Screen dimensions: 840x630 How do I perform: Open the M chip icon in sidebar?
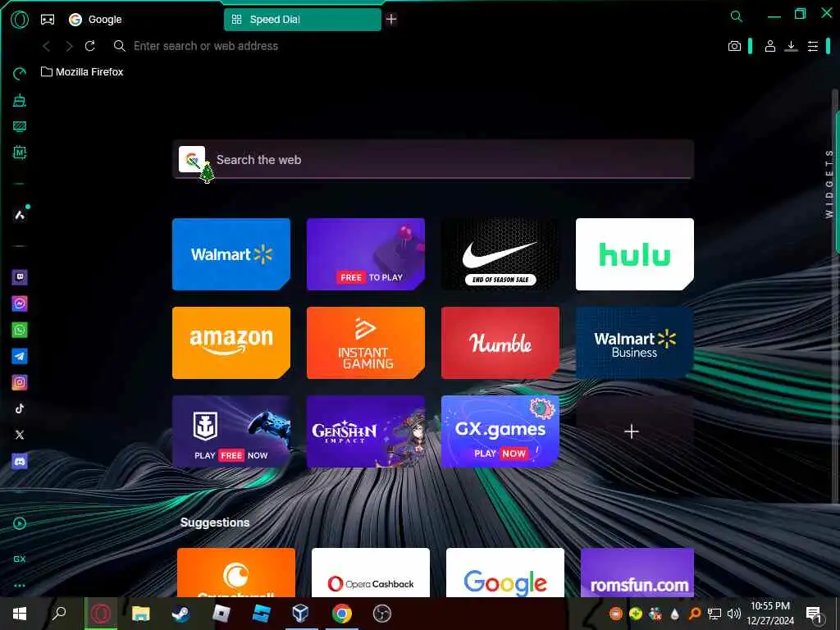(x=20, y=153)
